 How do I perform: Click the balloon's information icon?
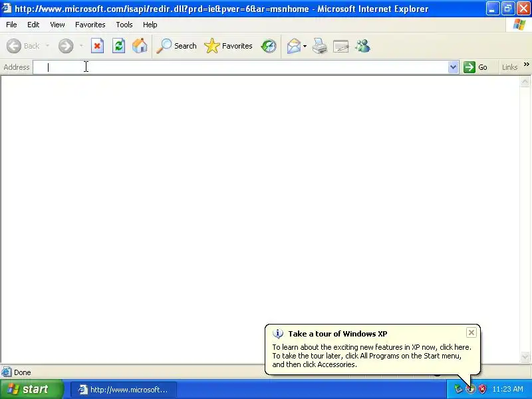278,334
